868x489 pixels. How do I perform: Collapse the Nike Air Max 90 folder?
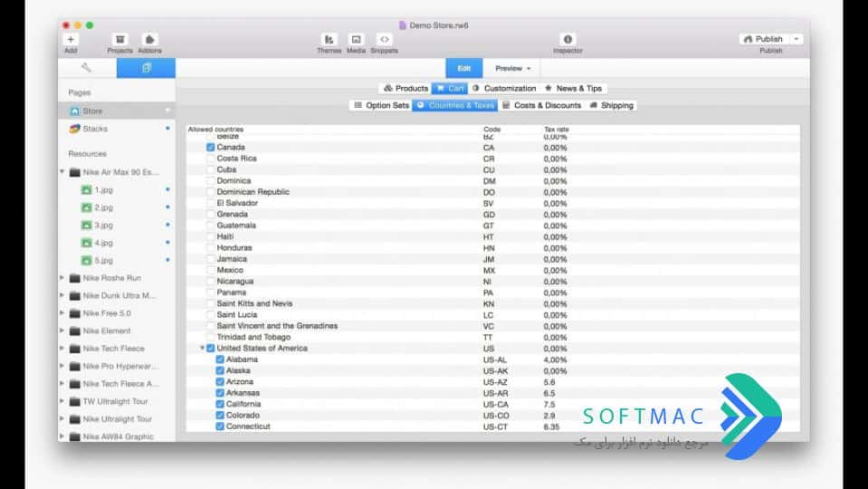[62, 172]
